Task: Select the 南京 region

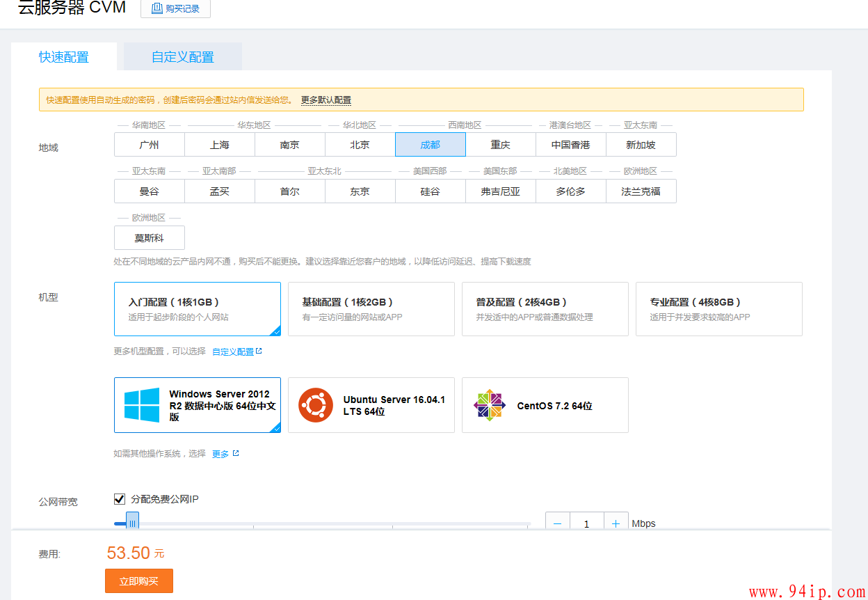Action: (290, 145)
